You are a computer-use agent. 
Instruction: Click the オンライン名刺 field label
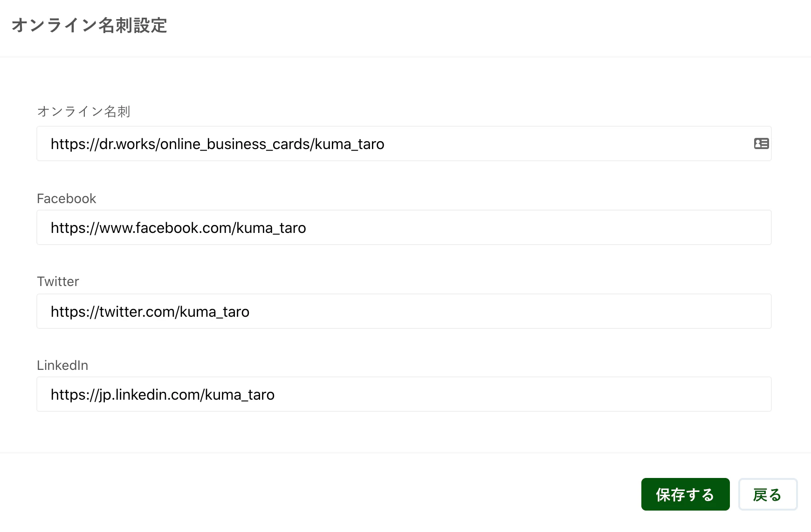pyautogui.click(x=83, y=111)
